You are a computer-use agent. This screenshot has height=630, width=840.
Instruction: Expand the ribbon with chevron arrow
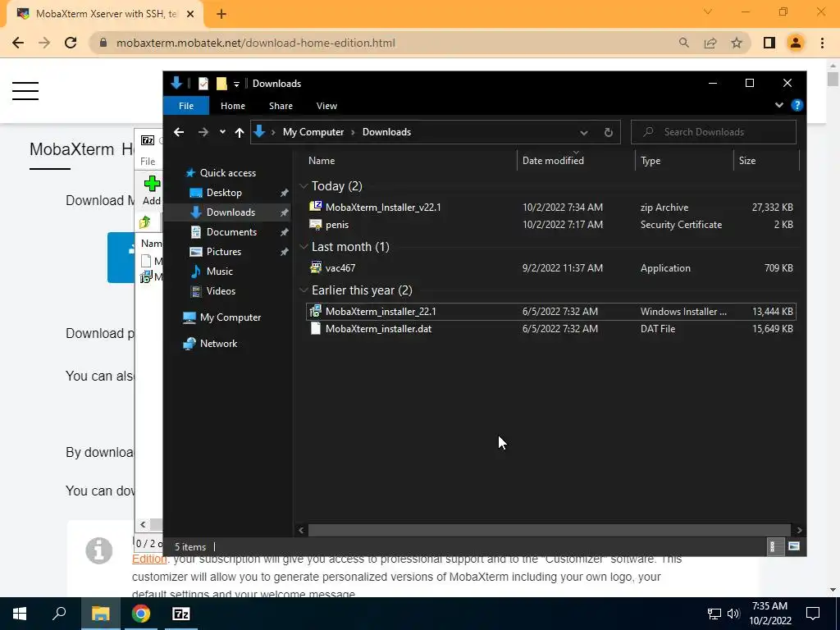(779, 105)
